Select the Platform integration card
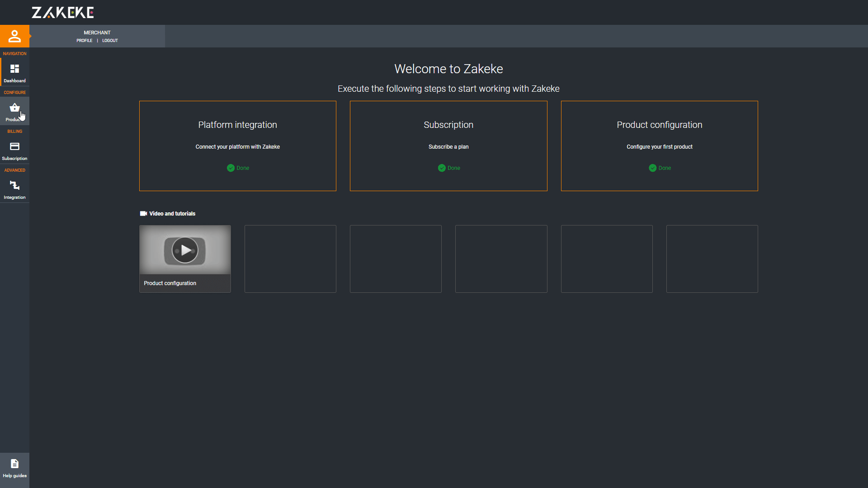Screen dimensions: 868x488 (x=238, y=146)
